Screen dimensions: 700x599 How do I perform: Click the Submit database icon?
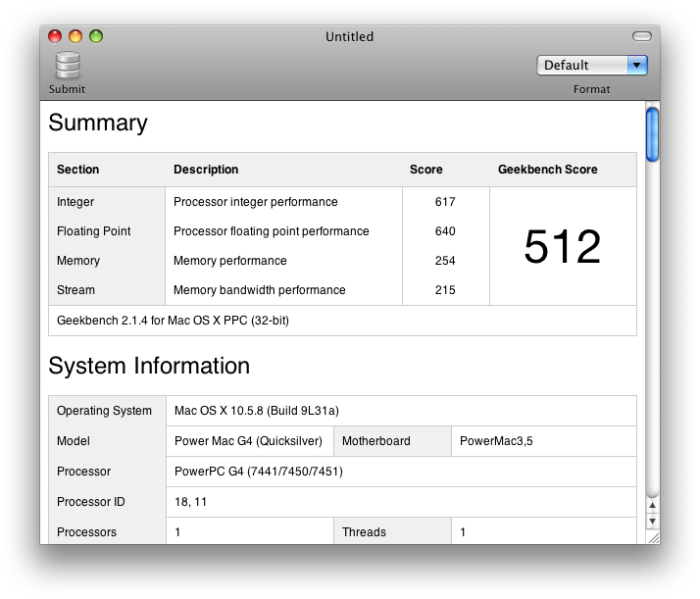[68, 65]
